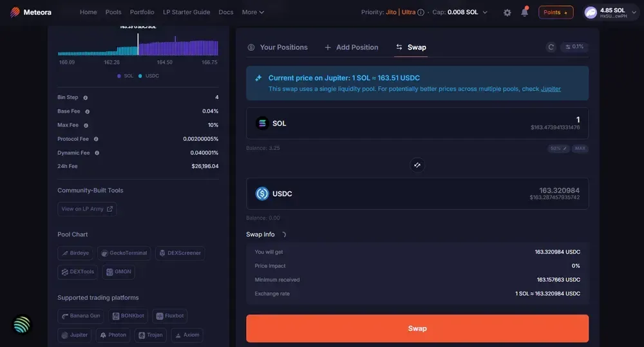Open DEXTools pool chart
The height and width of the screenshot is (347, 644).
tap(78, 272)
